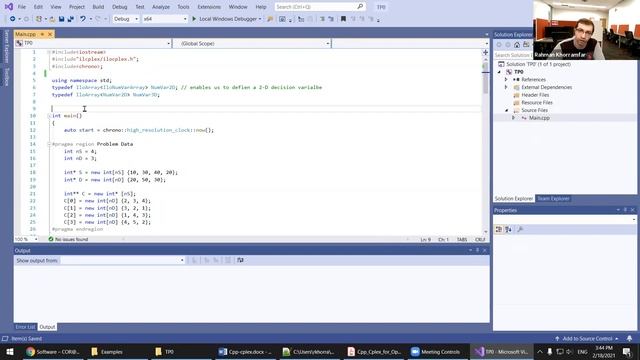Open the Edit menu
640x360 pixels.
coord(38,7)
